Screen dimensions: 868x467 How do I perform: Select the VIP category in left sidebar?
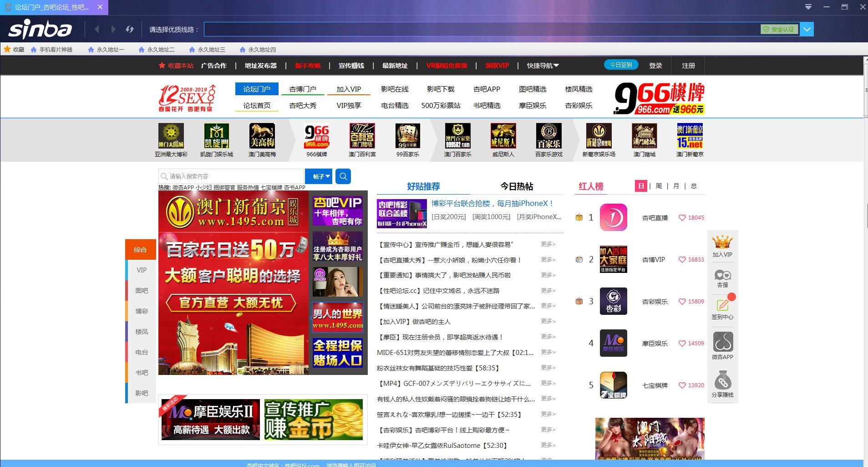click(x=142, y=270)
